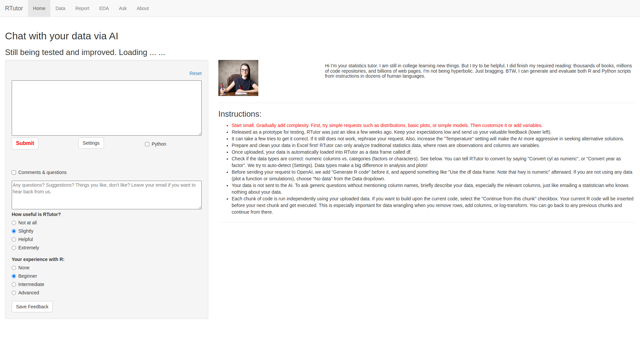This screenshot has width=640, height=360.
Task: Click the Save Feedback button
Action: (x=32, y=307)
